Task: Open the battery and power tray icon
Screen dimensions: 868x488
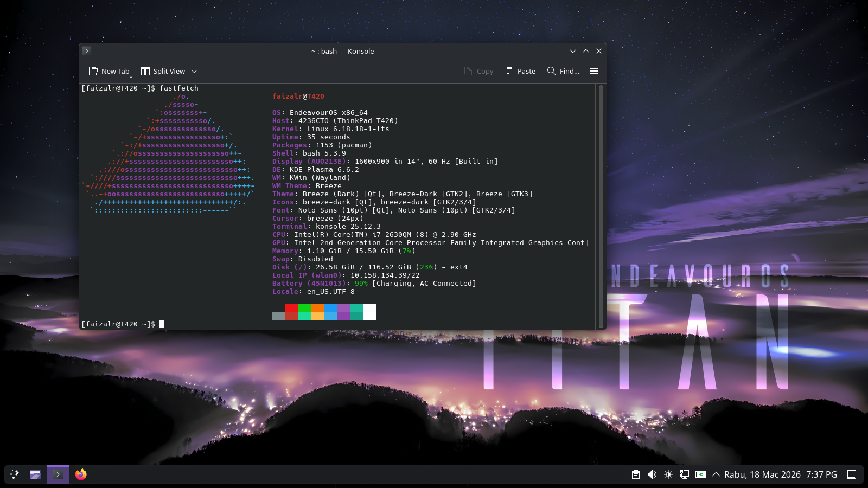Action: (701, 474)
